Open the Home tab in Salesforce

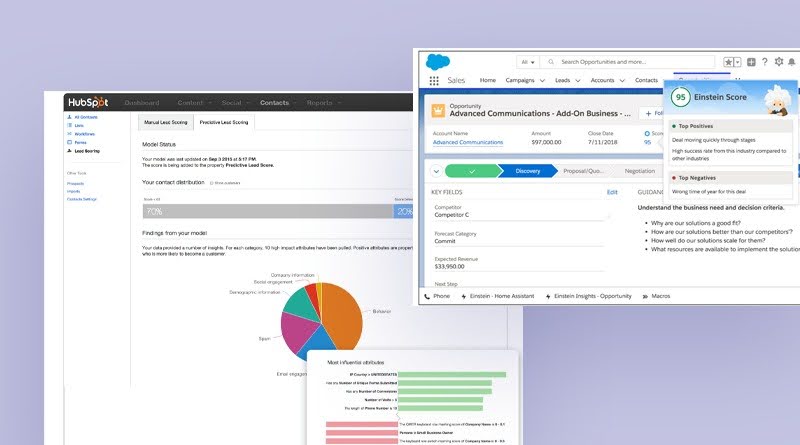(488, 80)
